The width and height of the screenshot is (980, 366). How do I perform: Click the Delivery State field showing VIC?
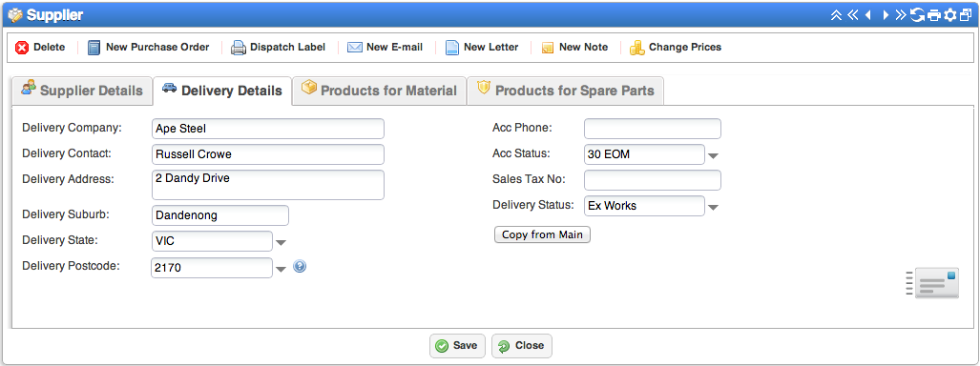[212, 241]
